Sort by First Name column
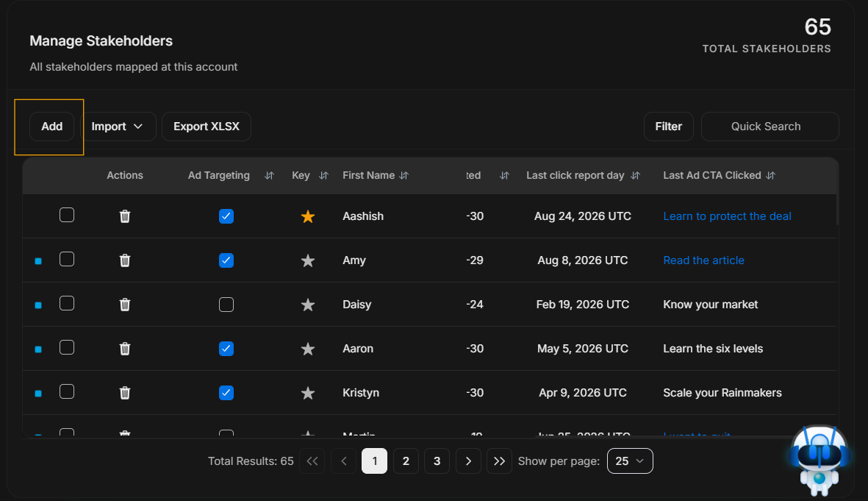 click(404, 176)
